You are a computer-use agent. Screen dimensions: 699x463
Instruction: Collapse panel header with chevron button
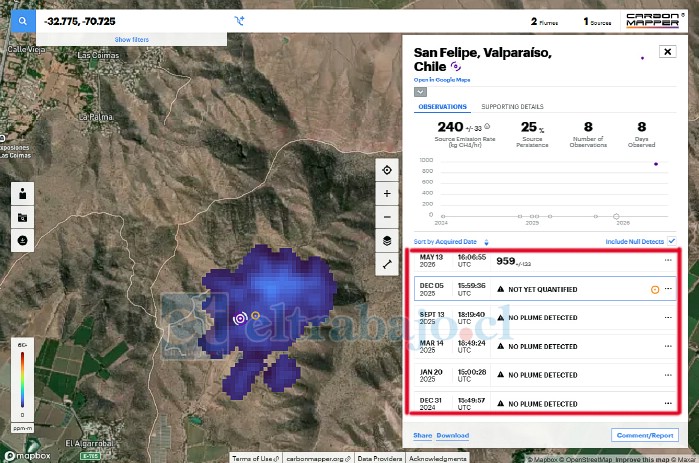click(x=420, y=92)
